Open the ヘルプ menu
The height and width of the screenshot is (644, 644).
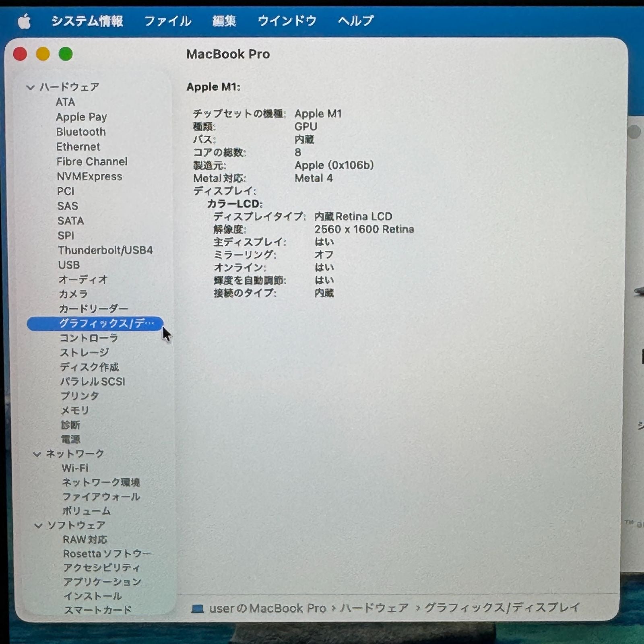356,21
